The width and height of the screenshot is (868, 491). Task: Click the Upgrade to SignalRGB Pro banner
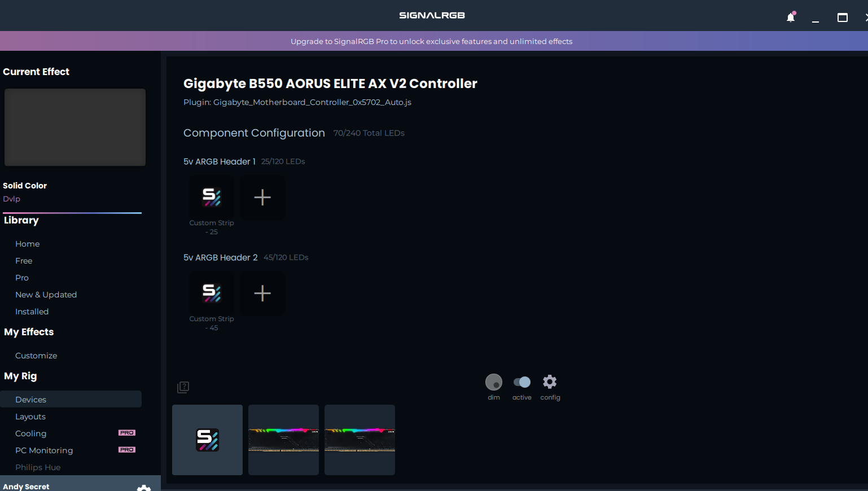pos(432,41)
